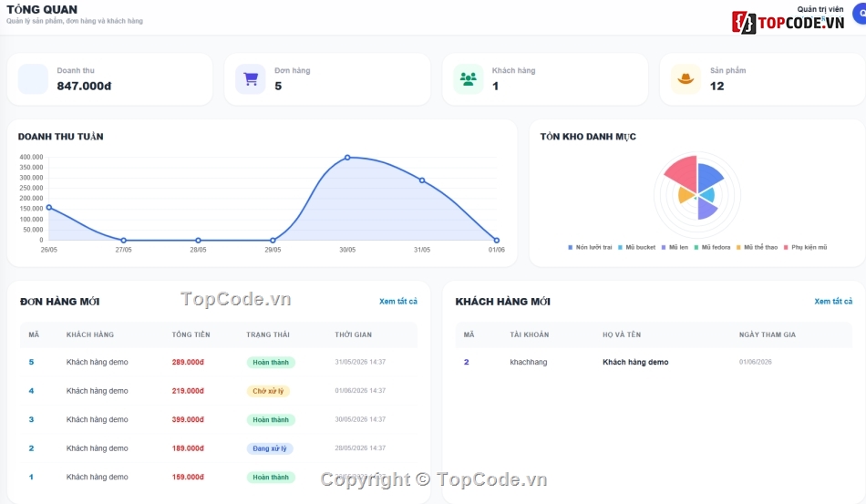This screenshot has height=504, width=866.
Task: Open order number 1 link
Action: (32, 477)
